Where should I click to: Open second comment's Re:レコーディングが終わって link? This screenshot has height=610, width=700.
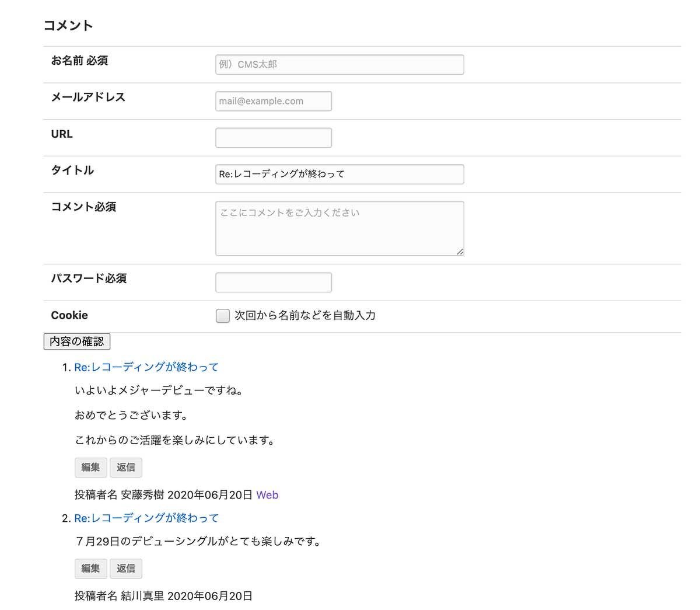click(x=146, y=518)
